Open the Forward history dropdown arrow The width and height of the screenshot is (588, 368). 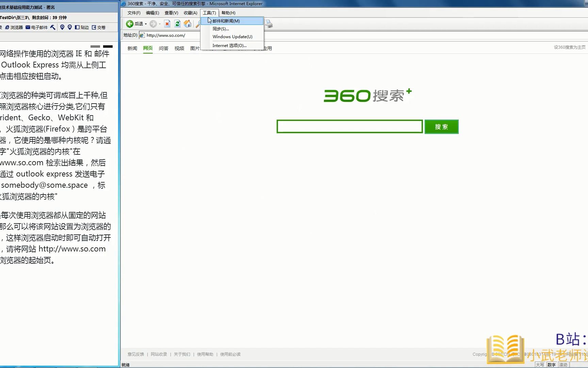click(x=160, y=24)
